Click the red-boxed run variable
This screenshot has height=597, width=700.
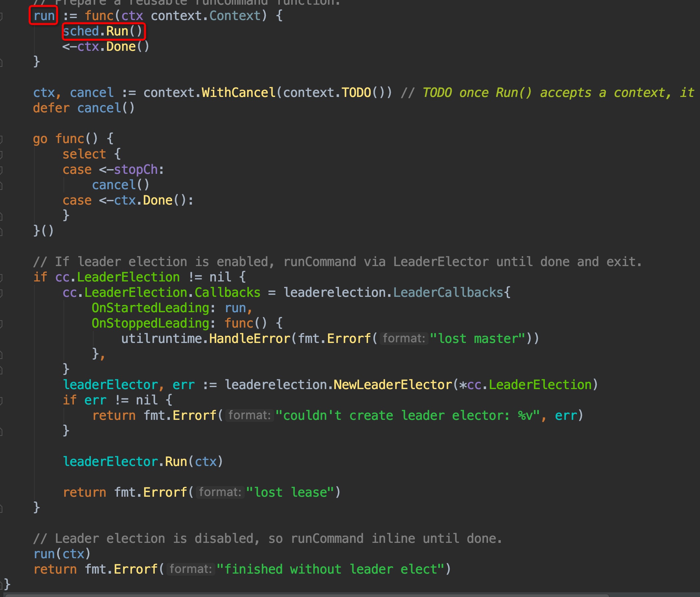coord(43,15)
